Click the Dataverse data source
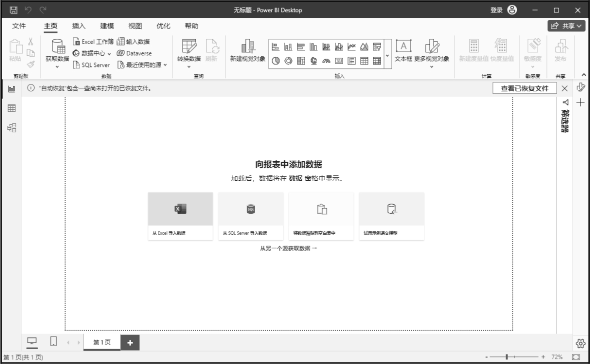The height and width of the screenshot is (364, 590). (134, 53)
